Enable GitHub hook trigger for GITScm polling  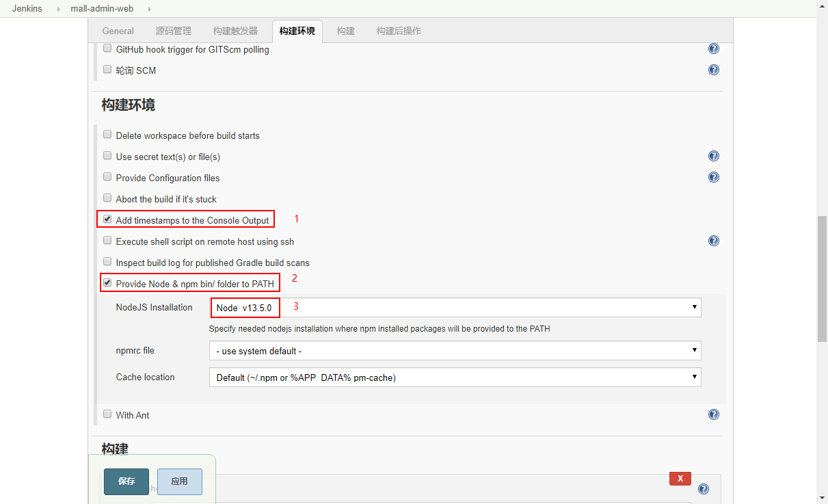tap(107, 49)
